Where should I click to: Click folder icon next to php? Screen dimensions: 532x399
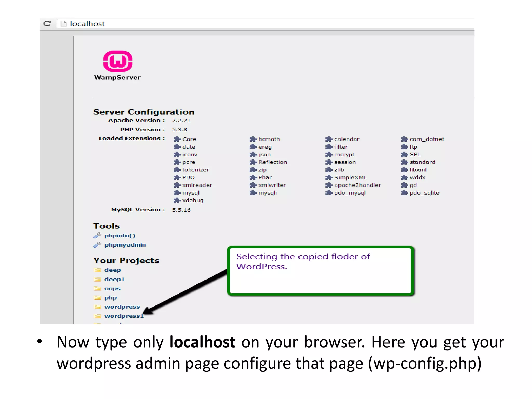click(x=97, y=298)
